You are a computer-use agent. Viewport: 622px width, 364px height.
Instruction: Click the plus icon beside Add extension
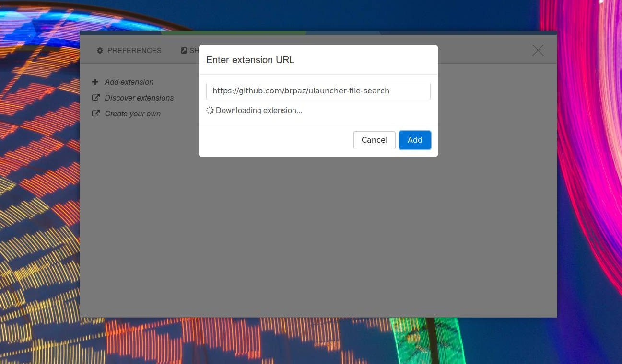(95, 82)
